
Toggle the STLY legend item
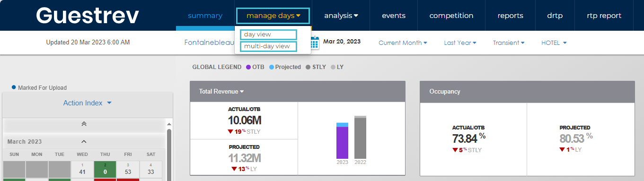[x=316, y=67]
